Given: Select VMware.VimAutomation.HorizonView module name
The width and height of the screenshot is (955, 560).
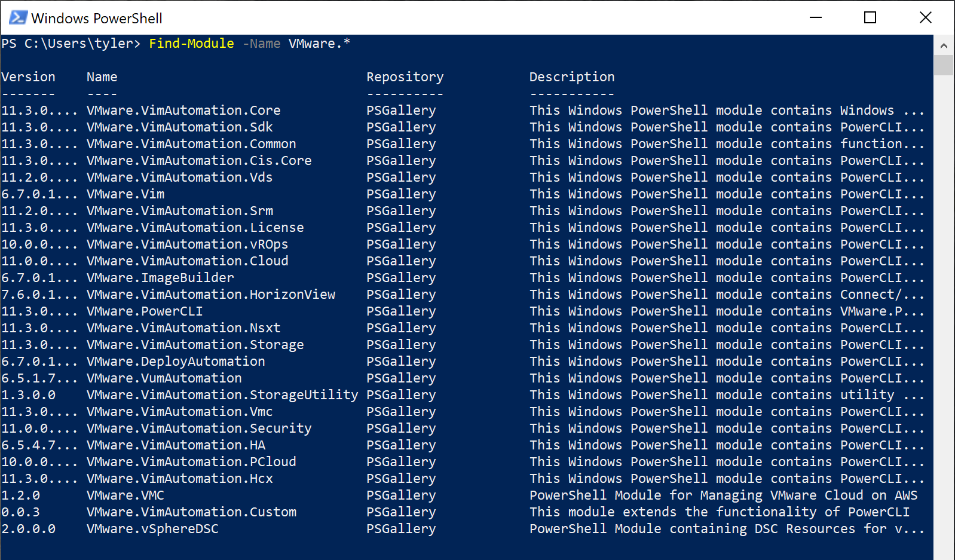Looking at the screenshot, I should coord(211,295).
